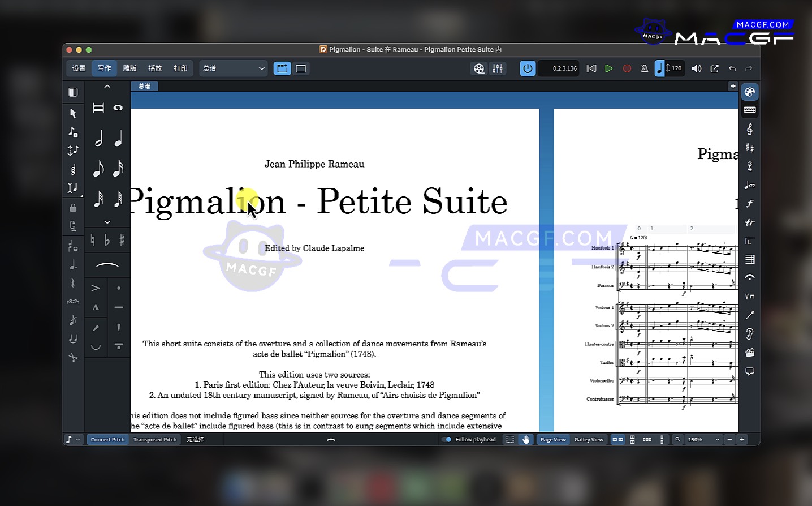Open the 150% zoom level dropdown
Viewport: 812px width, 506px height.
[703, 440]
